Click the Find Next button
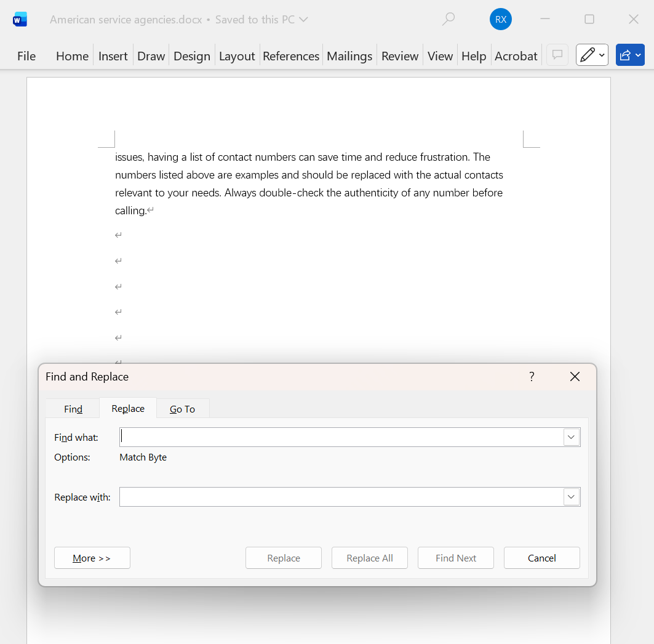The image size is (654, 644). (455, 557)
